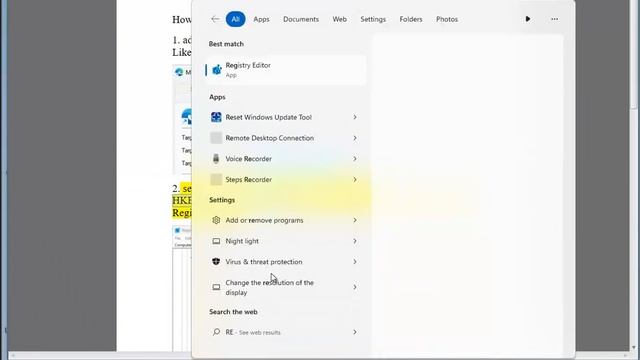Switch to the Documents filter tab
640x360 pixels.
click(x=301, y=19)
